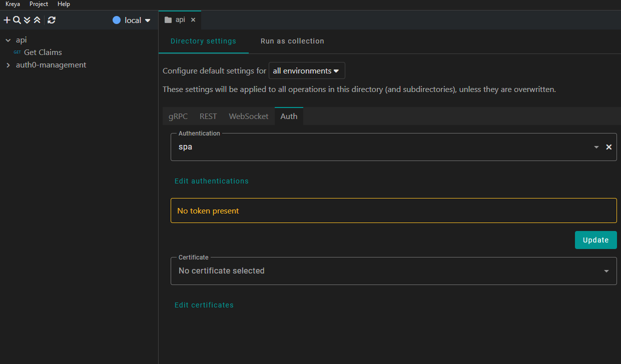Expand all with double chevron down icon
The image size is (621, 364).
(x=27, y=20)
